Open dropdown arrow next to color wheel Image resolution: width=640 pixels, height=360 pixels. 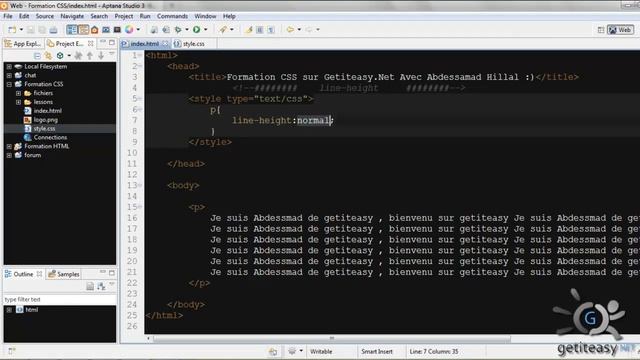(x=138, y=30)
